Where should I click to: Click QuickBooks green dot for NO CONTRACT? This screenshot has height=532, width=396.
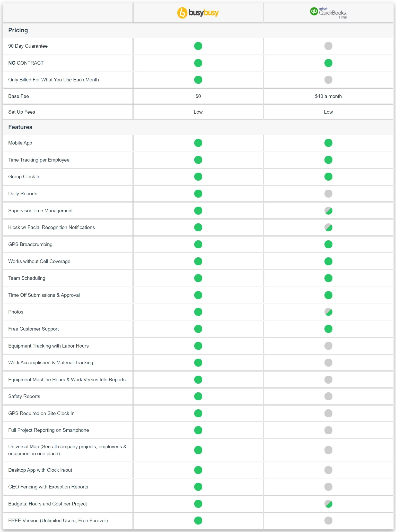[x=328, y=63]
